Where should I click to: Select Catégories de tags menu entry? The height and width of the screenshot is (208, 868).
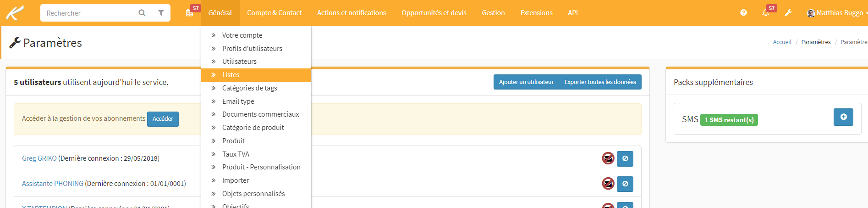tap(256, 88)
